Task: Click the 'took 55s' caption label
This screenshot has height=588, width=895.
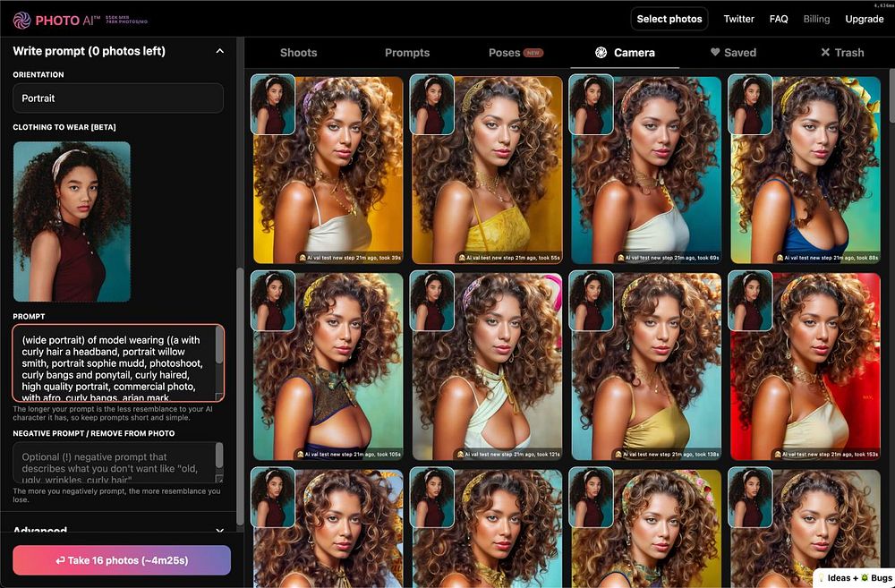Action: tap(509, 258)
